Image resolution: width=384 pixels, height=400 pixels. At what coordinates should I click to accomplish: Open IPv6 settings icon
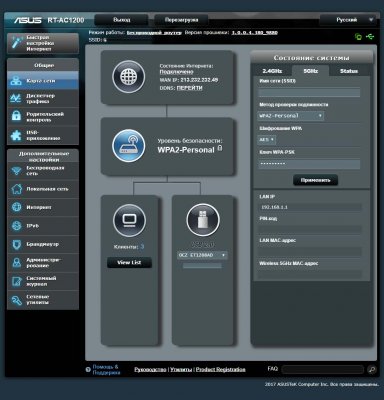pyautogui.click(x=16, y=226)
